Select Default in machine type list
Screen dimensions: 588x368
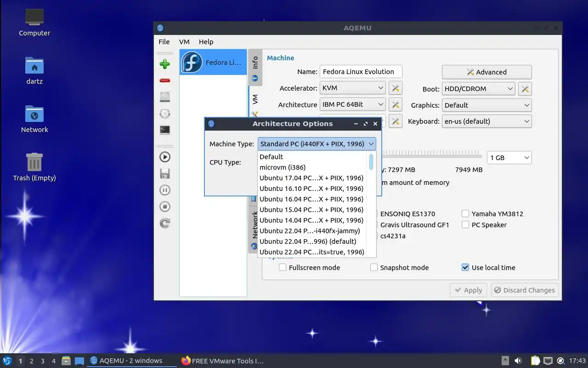tap(313, 157)
